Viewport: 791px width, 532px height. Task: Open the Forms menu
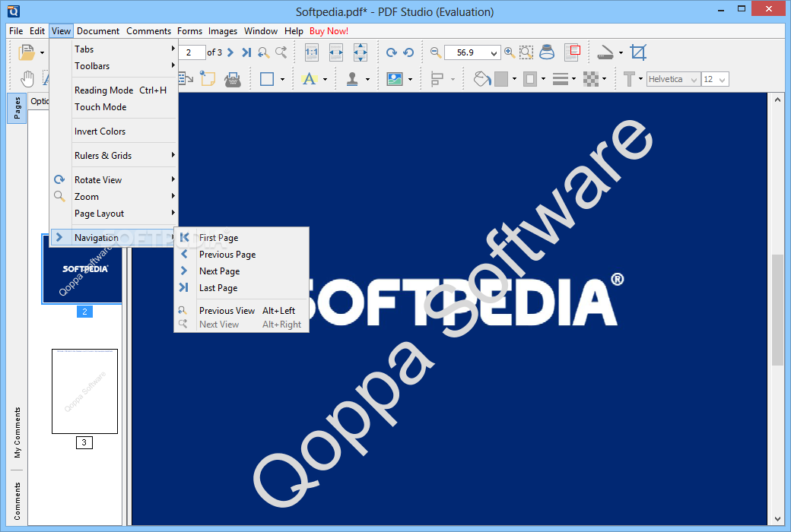pos(189,30)
